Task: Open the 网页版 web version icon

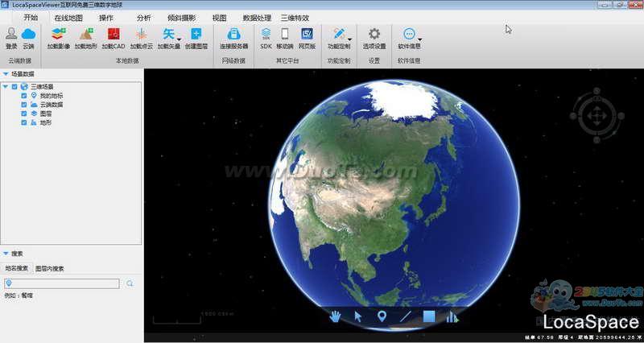Action: coord(307,34)
